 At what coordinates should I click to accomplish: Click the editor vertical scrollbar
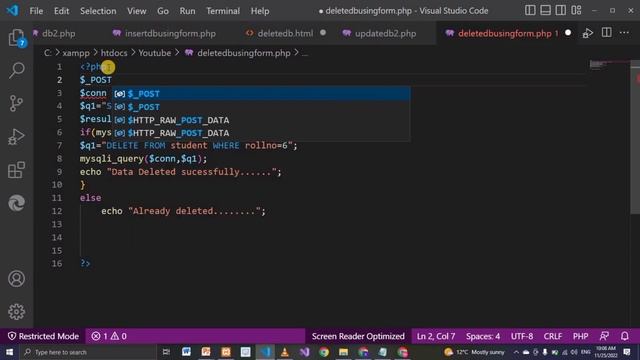635,137
